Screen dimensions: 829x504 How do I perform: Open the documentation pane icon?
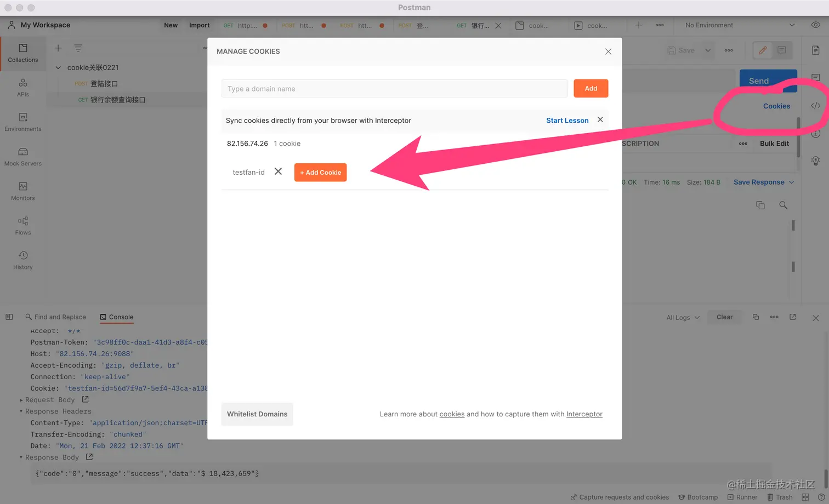coord(816,50)
